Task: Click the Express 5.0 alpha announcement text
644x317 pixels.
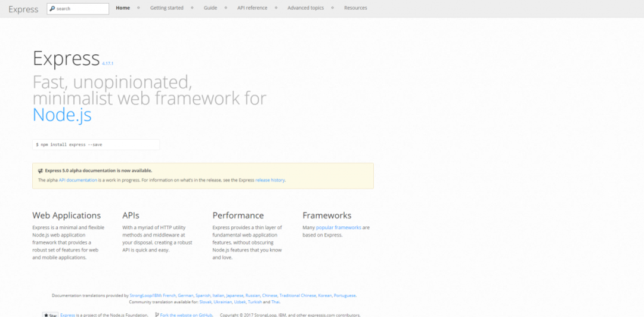Action: pos(98,171)
